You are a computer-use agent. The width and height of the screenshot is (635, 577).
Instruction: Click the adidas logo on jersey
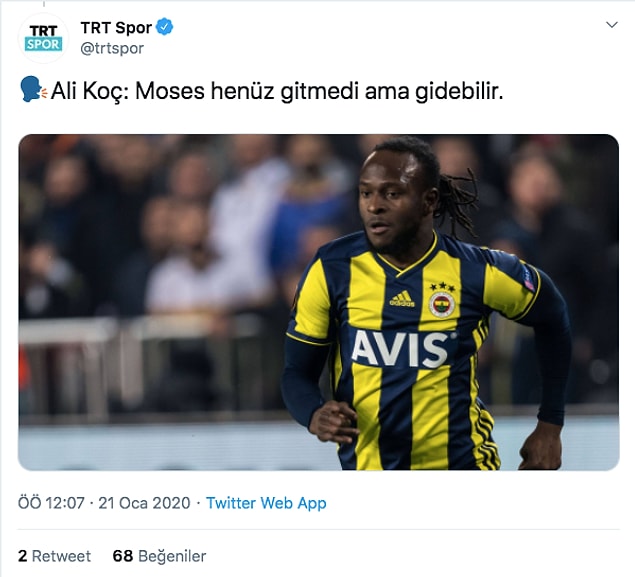[x=402, y=299]
